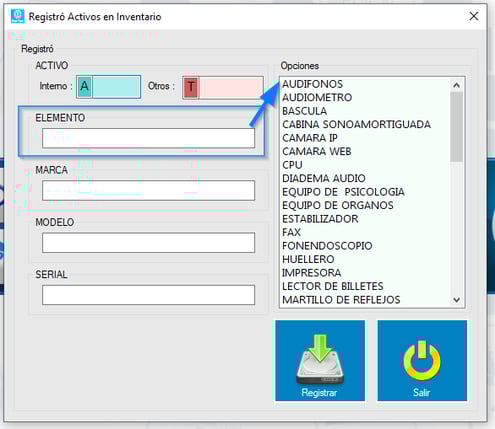Click the app icon in title bar
The width and height of the screenshot is (495, 429).
point(17,16)
